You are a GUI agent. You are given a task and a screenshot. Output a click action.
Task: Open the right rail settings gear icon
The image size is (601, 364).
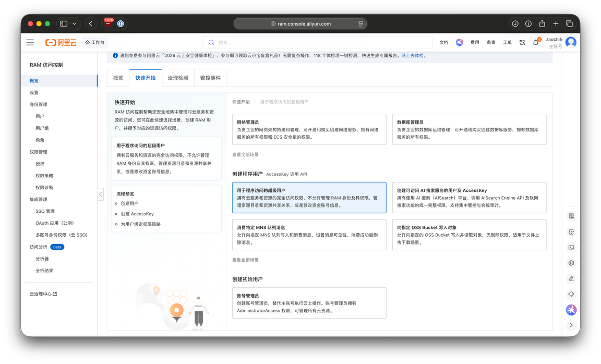[x=571, y=263]
